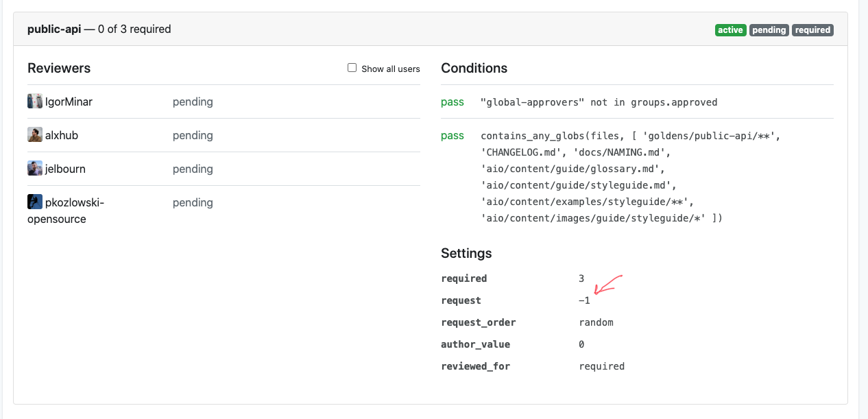The height and width of the screenshot is (419, 868).
Task: Click pkozlowski-opensource's avatar icon
Action: point(35,202)
